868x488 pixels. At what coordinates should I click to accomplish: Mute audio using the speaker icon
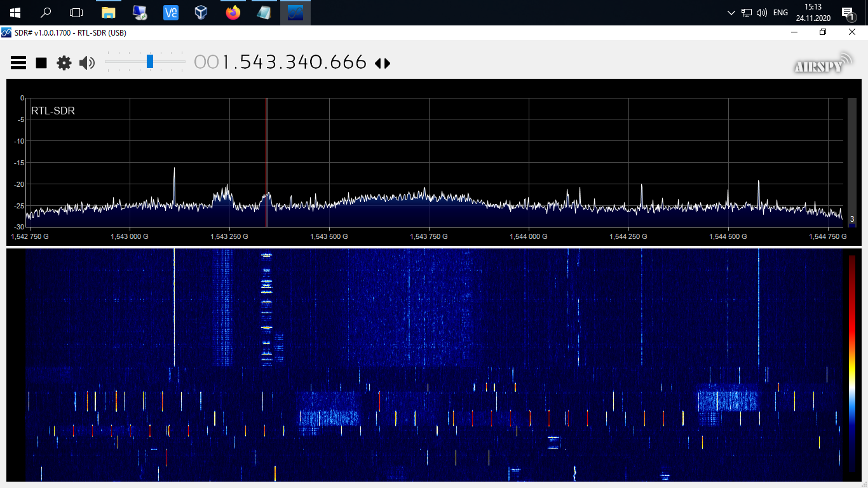tap(87, 62)
